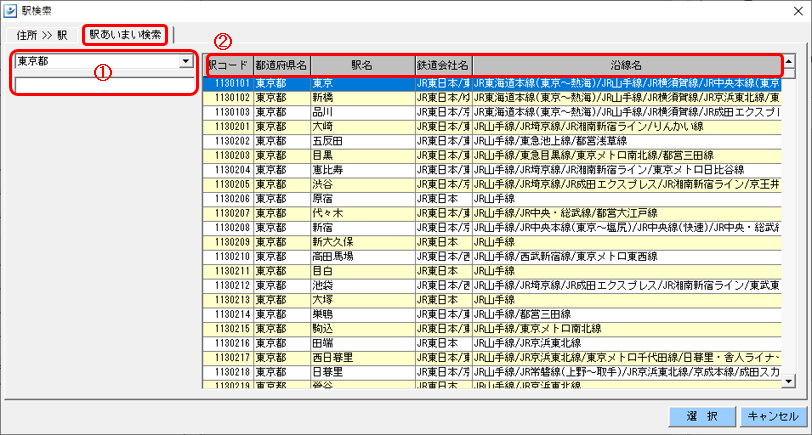Select the 大崎 station row
This screenshot has width=812, height=435.
click(491, 126)
